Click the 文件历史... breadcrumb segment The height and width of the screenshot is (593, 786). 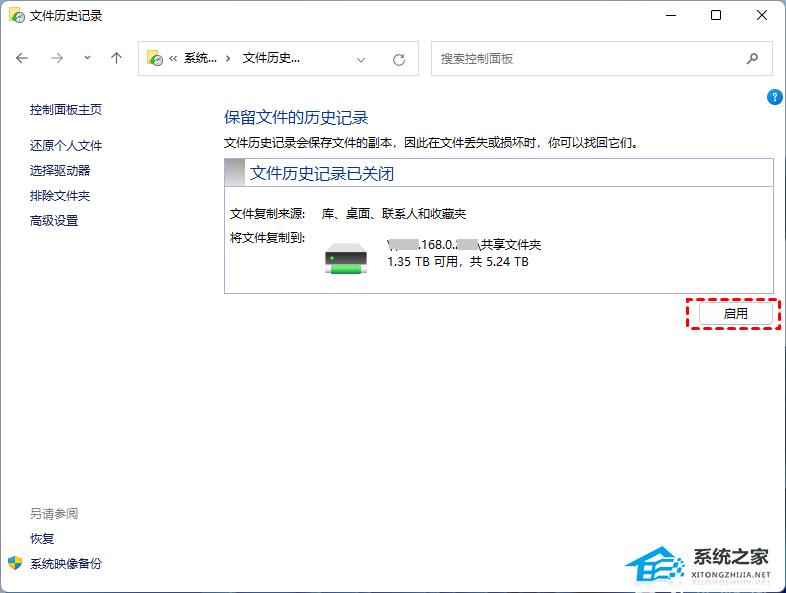click(x=271, y=58)
